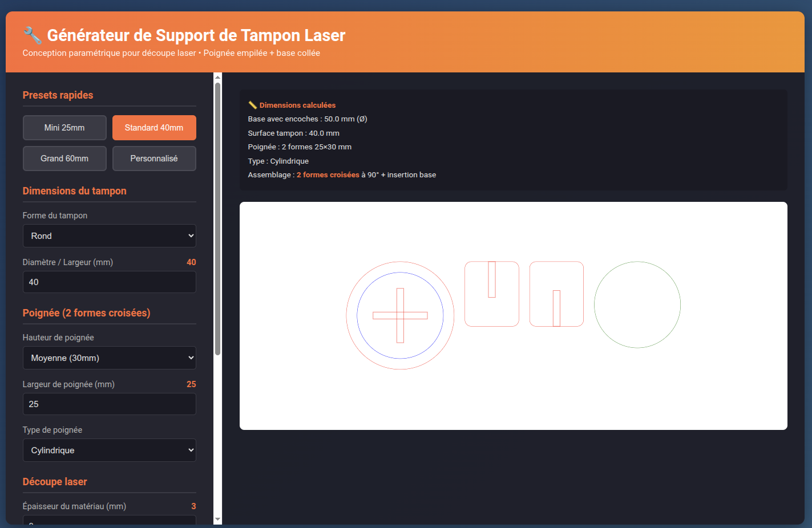Open the Forme du tampon dropdown

coord(109,236)
